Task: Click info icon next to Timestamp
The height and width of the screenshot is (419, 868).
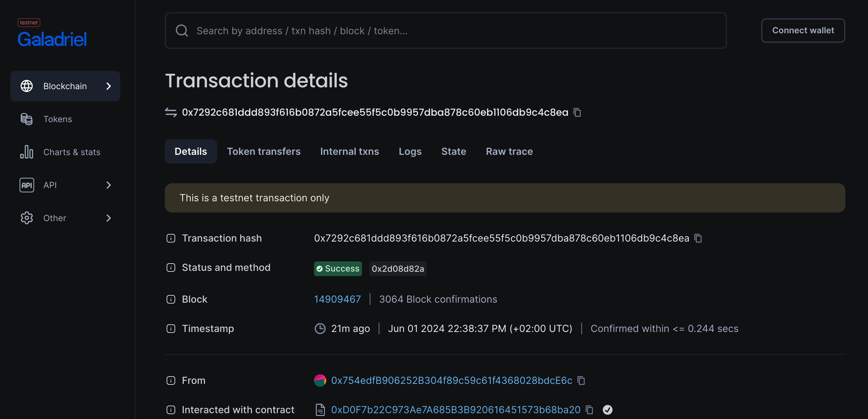Action: [171, 329]
